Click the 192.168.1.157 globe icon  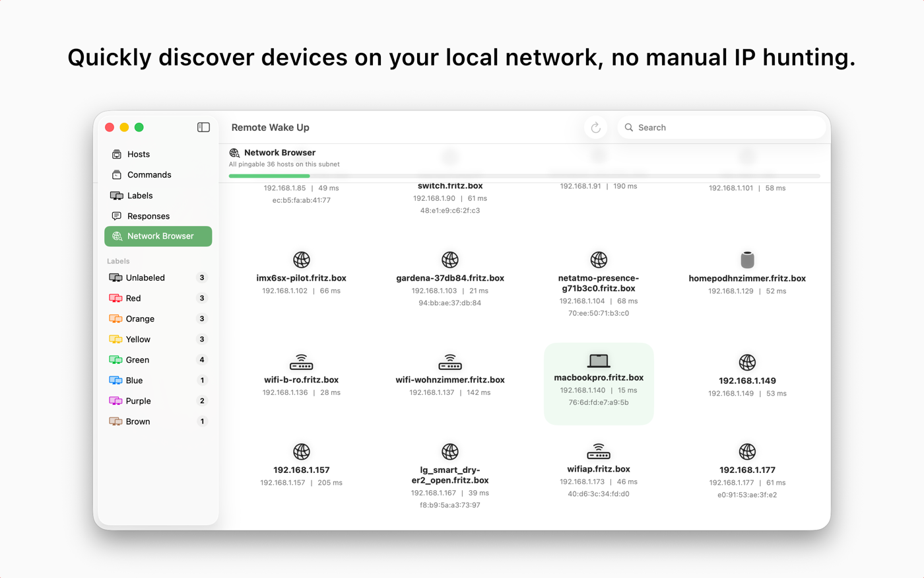tap(302, 452)
